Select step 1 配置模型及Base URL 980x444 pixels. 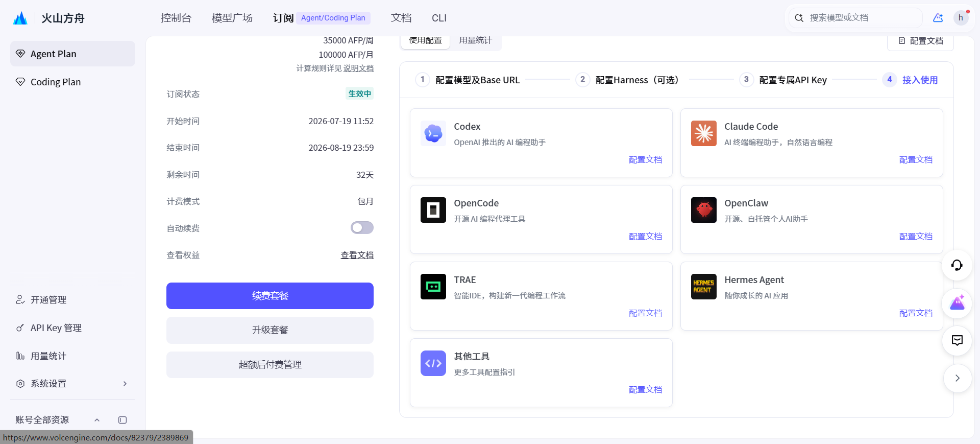click(468, 80)
